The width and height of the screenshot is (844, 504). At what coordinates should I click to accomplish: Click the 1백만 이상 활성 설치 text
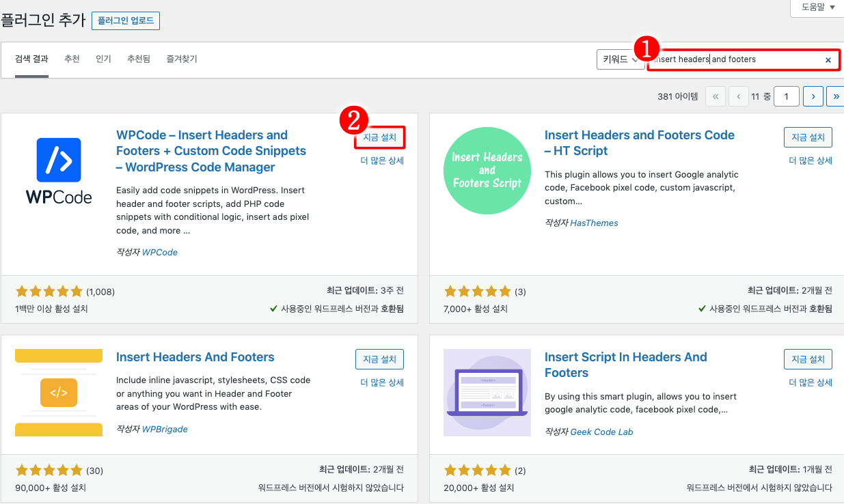[51, 309]
